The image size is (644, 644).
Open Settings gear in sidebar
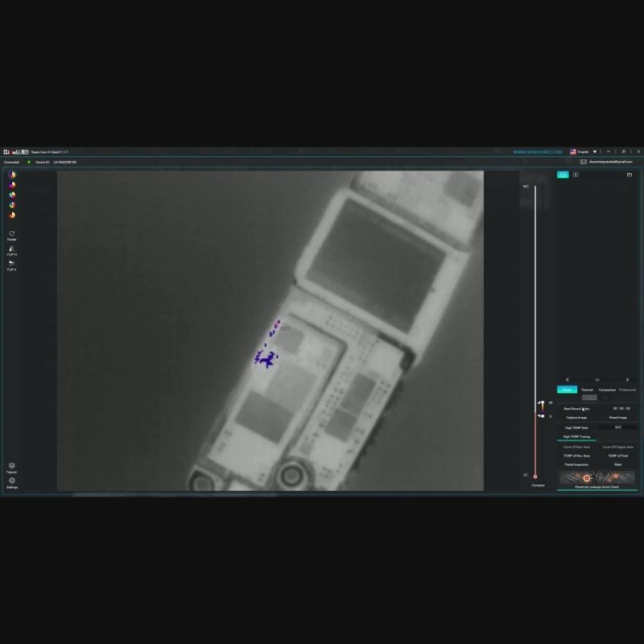(12, 482)
